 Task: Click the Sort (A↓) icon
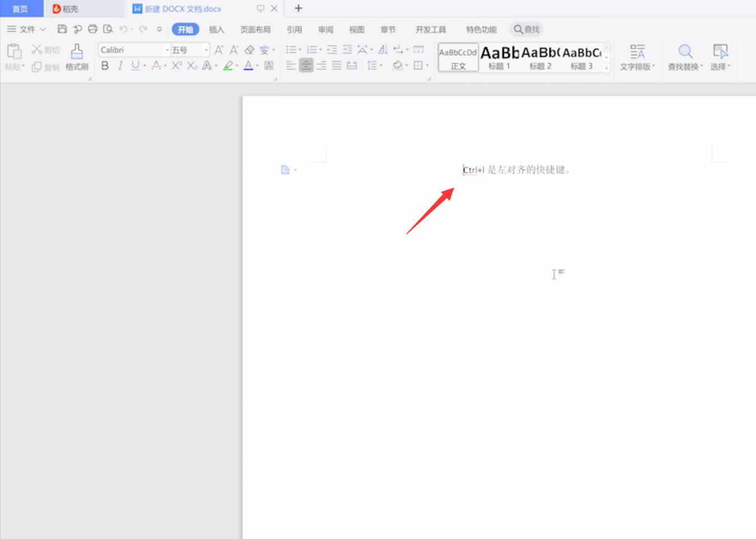(x=383, y=50)
